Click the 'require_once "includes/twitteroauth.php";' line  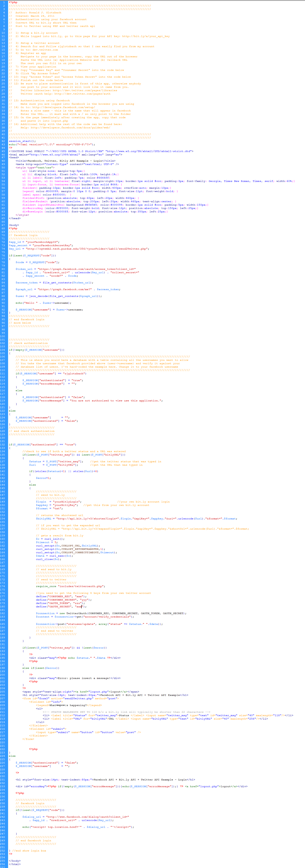coord(71,586)
